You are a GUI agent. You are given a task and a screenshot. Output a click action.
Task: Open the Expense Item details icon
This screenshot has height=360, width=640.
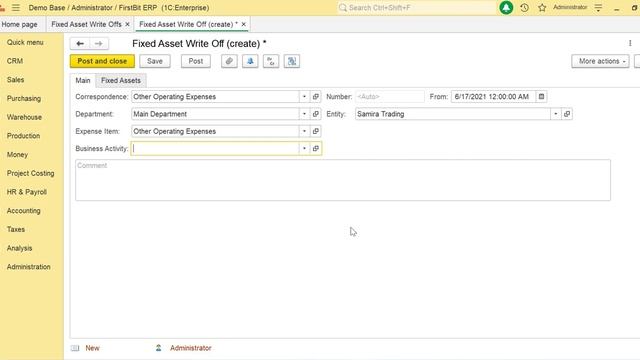(x=316, y=131)
